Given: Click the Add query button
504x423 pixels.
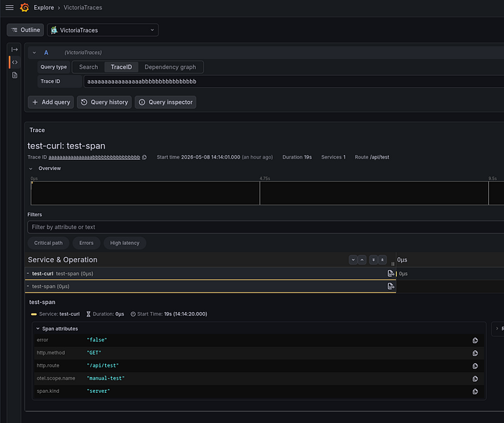Looking at the screenshot, I should (x=51, y=102).
